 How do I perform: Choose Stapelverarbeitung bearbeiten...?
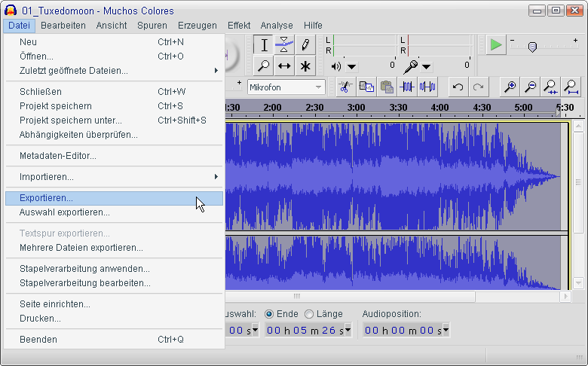point(115,283)
